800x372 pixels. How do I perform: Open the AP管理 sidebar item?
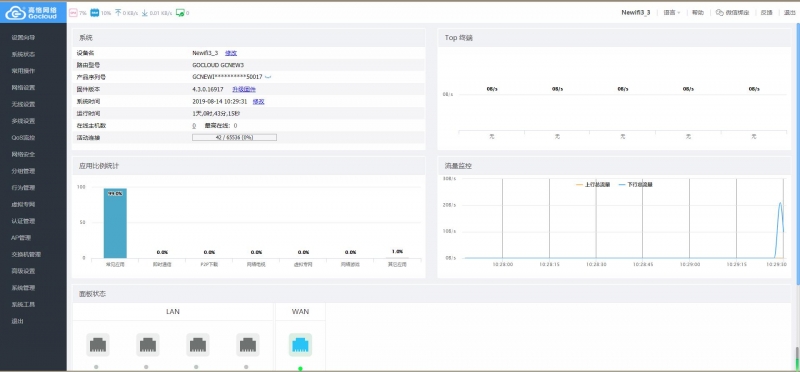point(21,237)
